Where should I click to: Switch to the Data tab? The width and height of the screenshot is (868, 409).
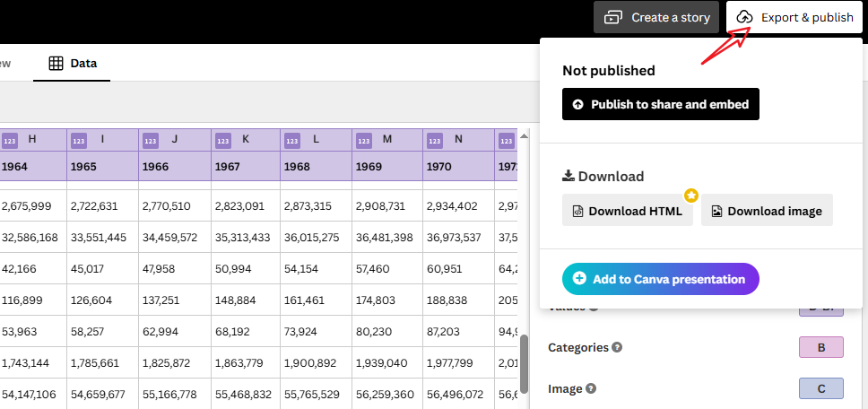pyautogui.click(x=73, y=63)
